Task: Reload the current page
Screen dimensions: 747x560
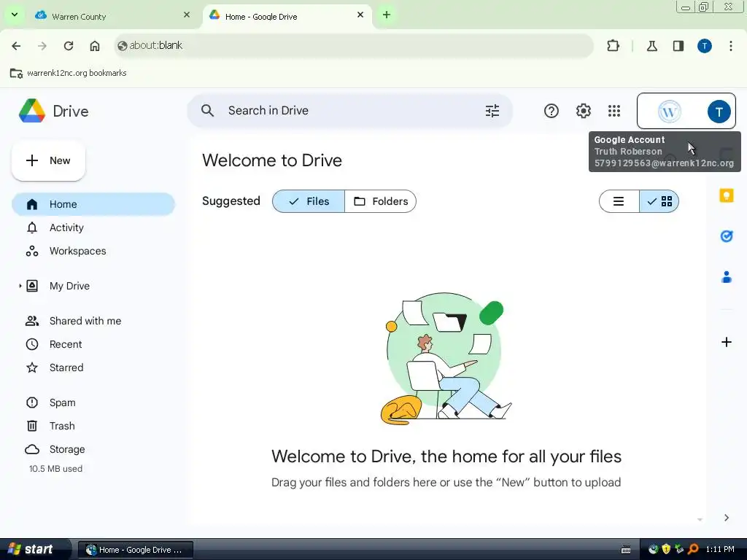Action: coord(69,46)
